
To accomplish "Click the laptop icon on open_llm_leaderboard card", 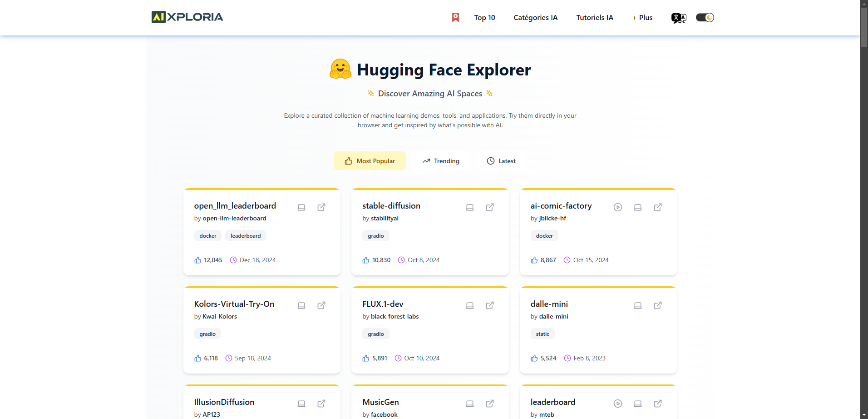I will pos(301,207).
